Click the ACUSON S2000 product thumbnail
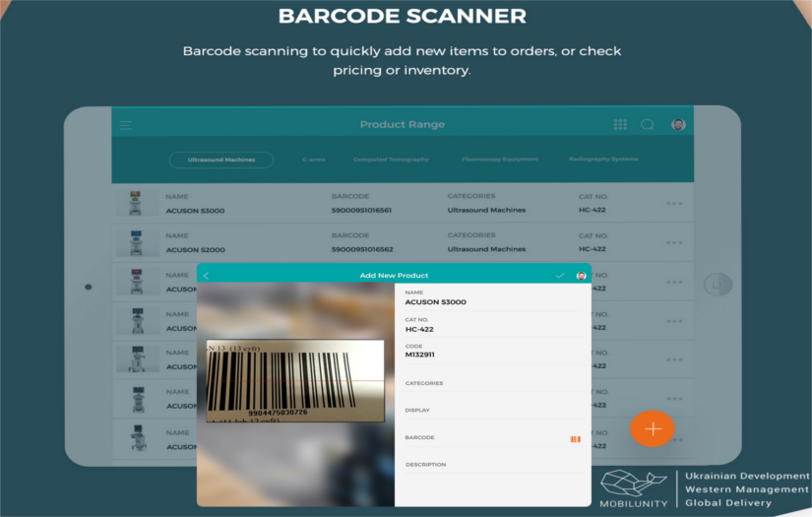 click(x=136, y=242)
